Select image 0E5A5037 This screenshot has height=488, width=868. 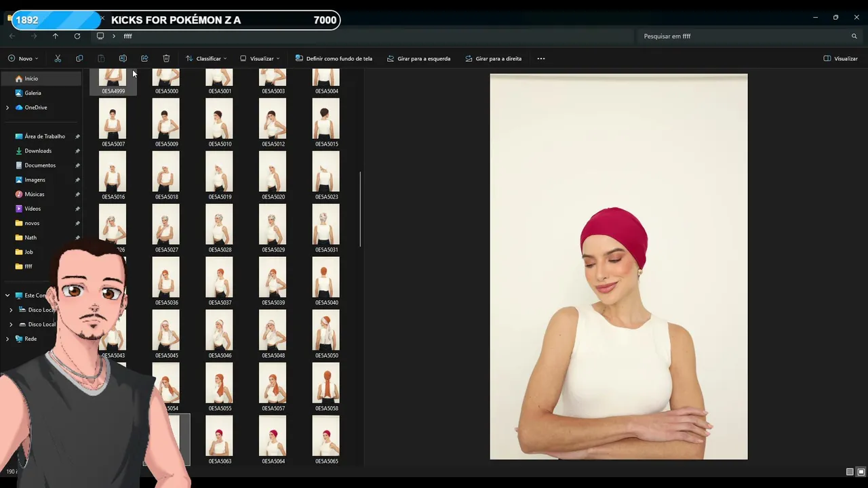coord(220,281)
